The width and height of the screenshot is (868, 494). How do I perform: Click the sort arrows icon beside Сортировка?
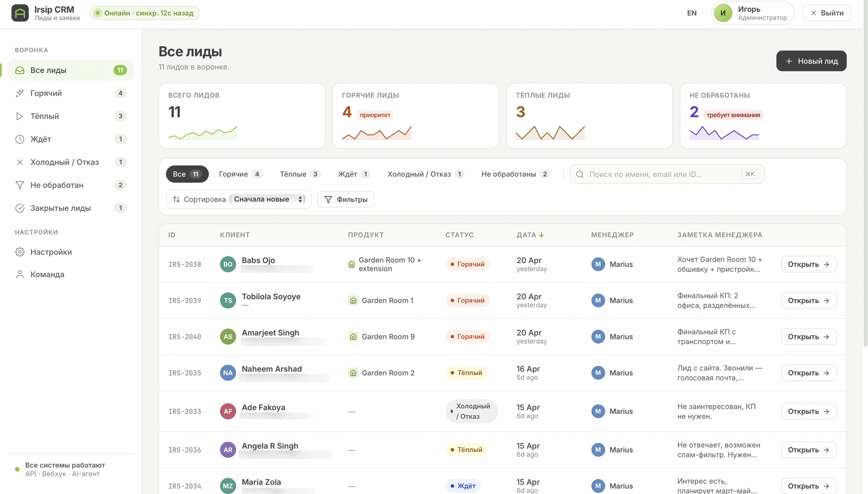coord(176,199)
